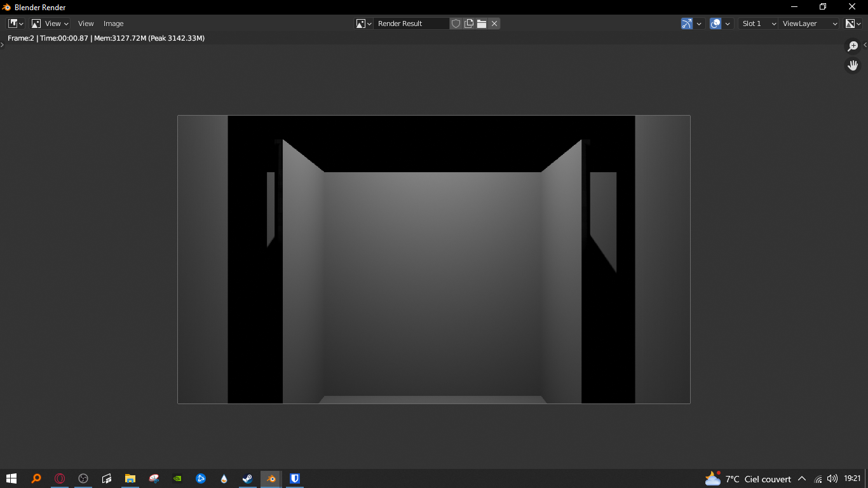The width and height of the screenshot is (868, 488).
Task: Show hidden system tray icons
Action: pos(802,478)
